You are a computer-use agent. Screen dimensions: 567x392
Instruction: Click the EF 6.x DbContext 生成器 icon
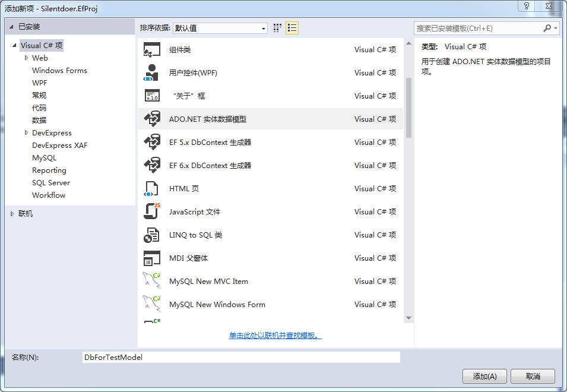(x=152, y=165)
